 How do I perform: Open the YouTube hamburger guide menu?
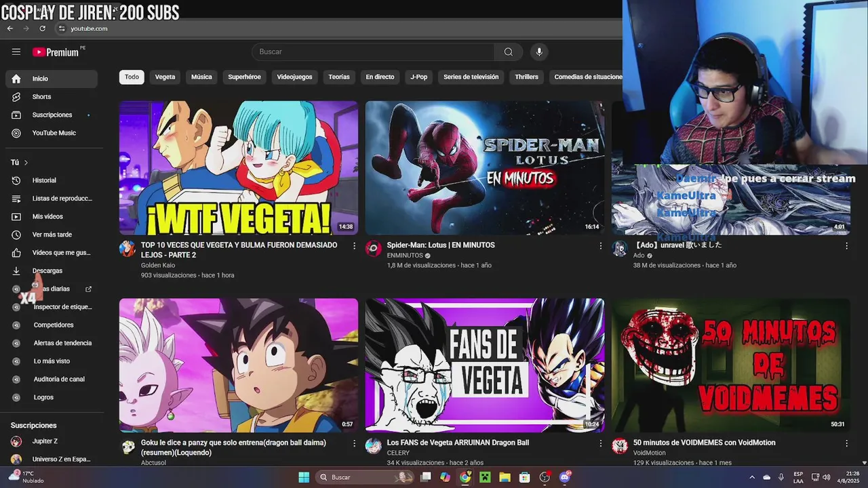pos(16,52)
